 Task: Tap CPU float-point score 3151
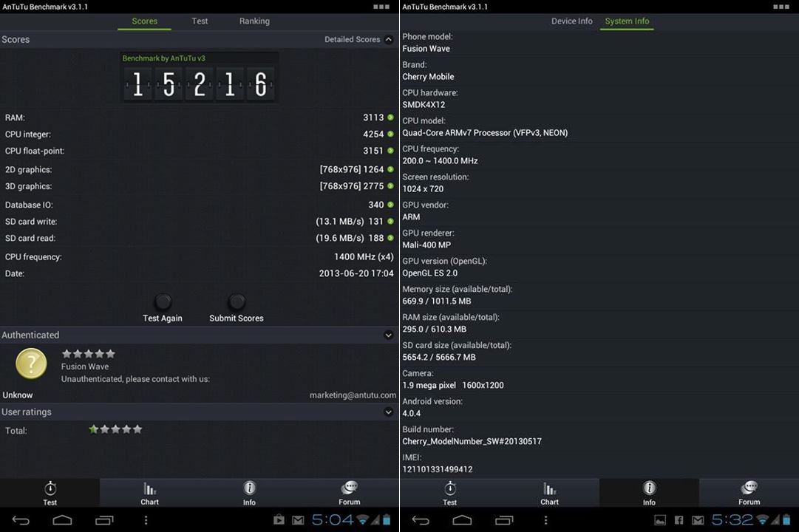tap(373, 151)
